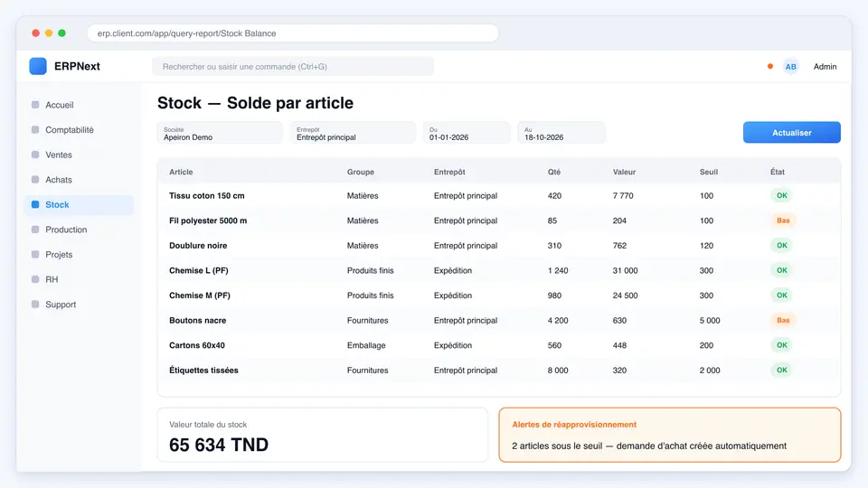Click the ERPNext brand name
The height and width of the screenshot is (488, 868).
pyautogui.click(x=77, y=66)
